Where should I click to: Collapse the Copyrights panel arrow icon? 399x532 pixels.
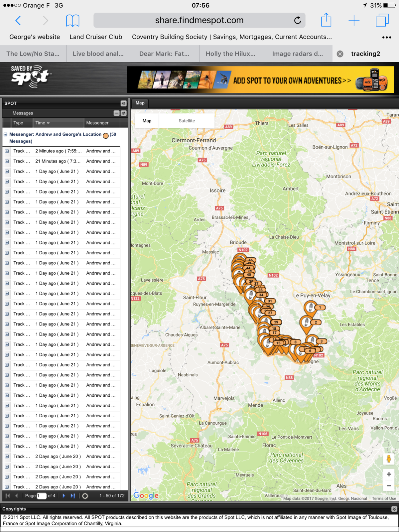pyautogui.click(x=394, y=509)
